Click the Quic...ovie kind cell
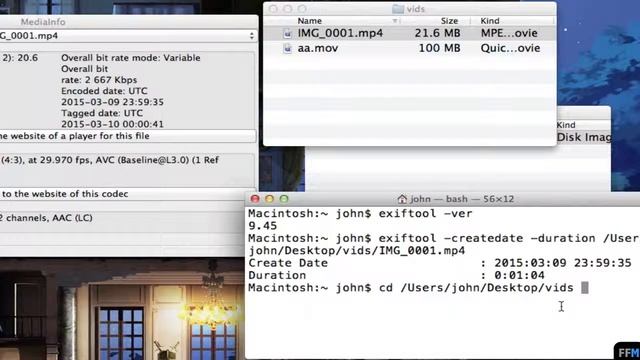640x360 pixels. (x=510, y=48)
